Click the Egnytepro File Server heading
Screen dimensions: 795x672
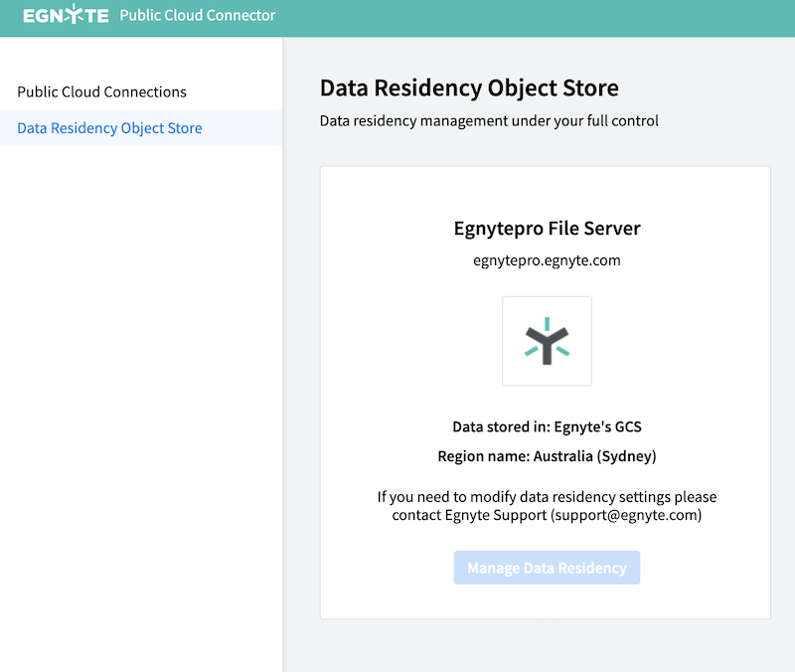pos(547,229)
